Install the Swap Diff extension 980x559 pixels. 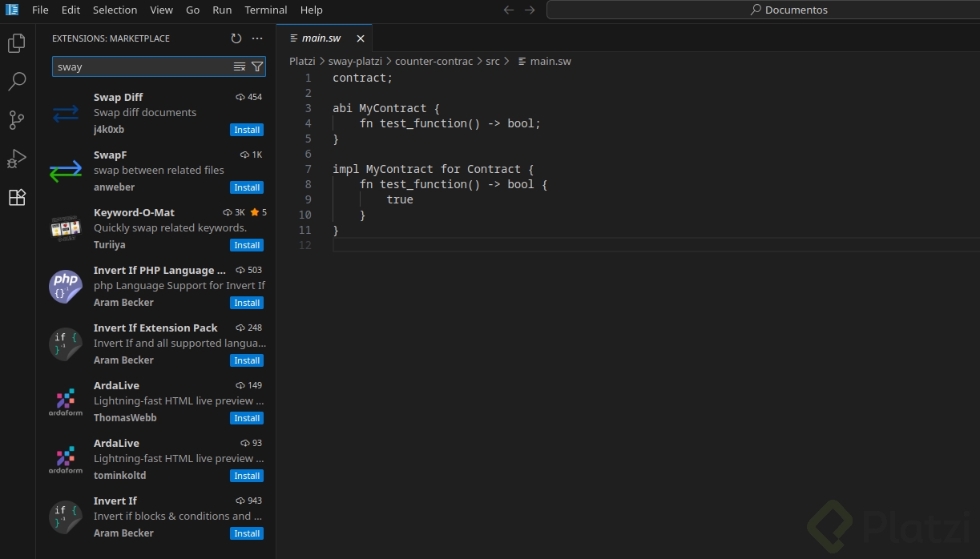pos(247,130)
